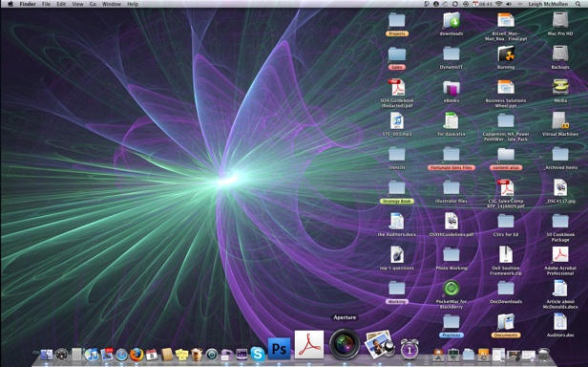Select Fortunate Sons Files folder
Screen dimensions: 588x367
(451, 154)
